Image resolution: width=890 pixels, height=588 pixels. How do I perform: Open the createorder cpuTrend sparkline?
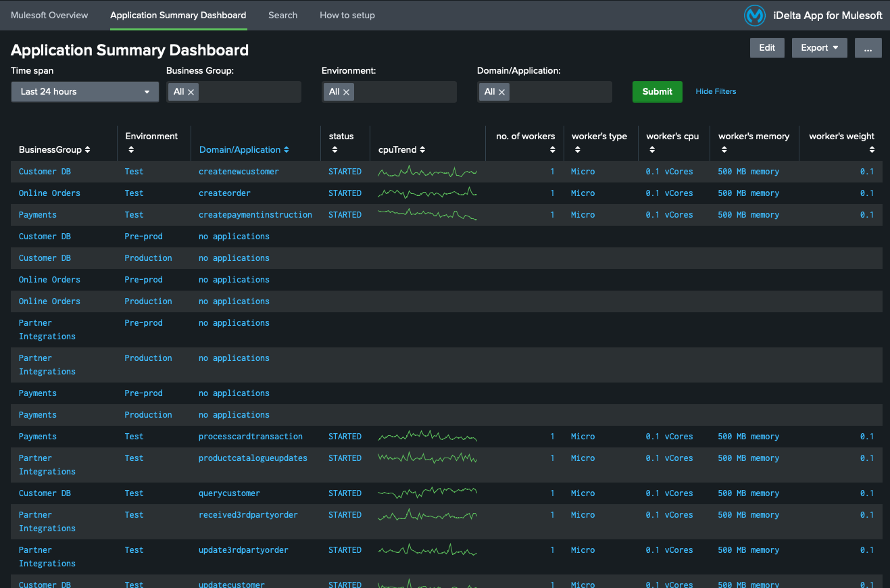[x=427, y=193]
